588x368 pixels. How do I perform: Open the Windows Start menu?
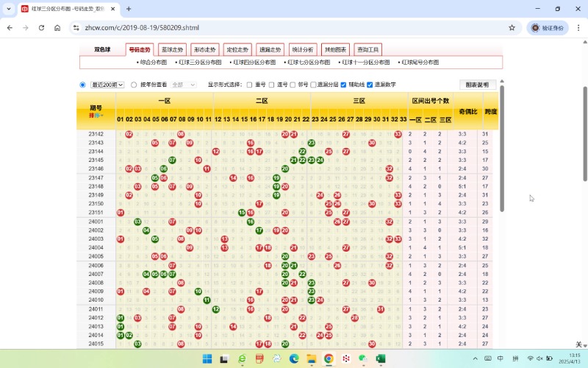tap(207, 358)
